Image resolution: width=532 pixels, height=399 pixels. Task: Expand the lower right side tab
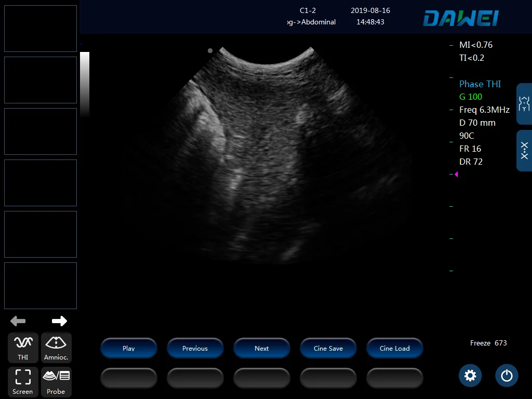(524, 151)
